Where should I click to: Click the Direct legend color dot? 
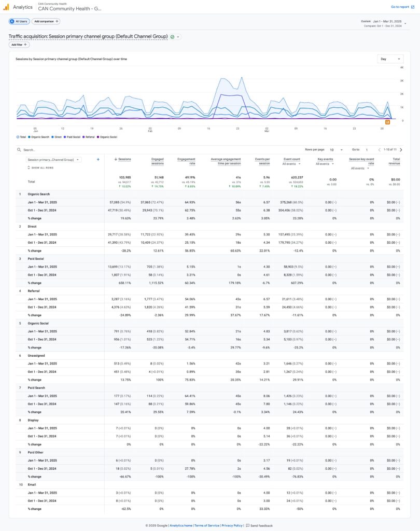[53, 137]
